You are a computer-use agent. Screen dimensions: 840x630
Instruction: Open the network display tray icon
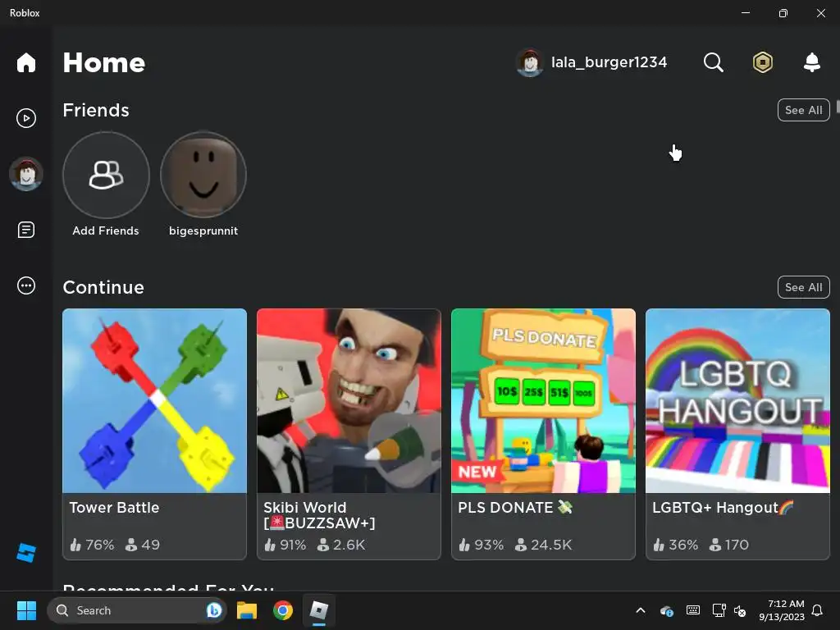click(719, 610)
